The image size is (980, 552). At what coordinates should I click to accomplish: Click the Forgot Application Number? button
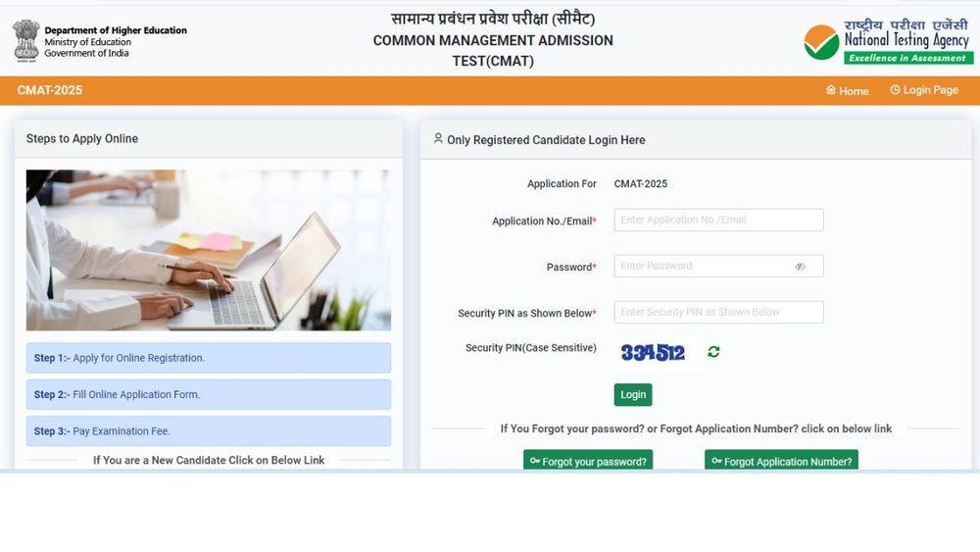click(781, 460)
